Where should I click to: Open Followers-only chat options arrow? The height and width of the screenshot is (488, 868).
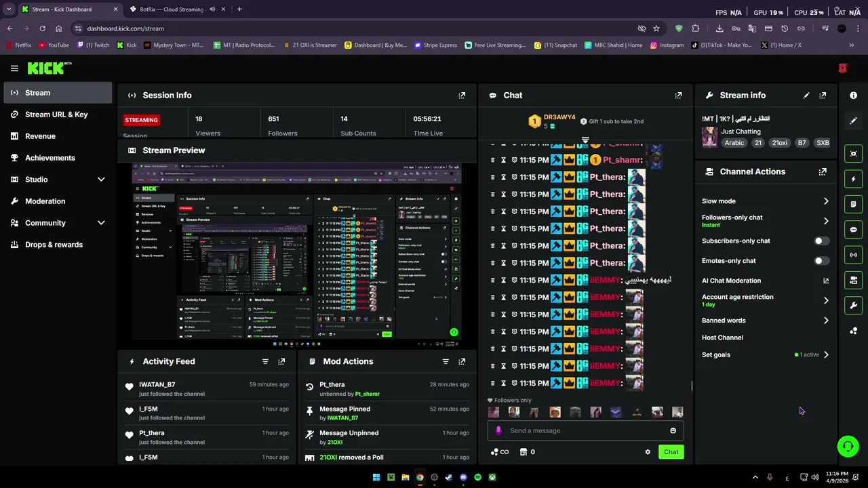click(826, 221)
